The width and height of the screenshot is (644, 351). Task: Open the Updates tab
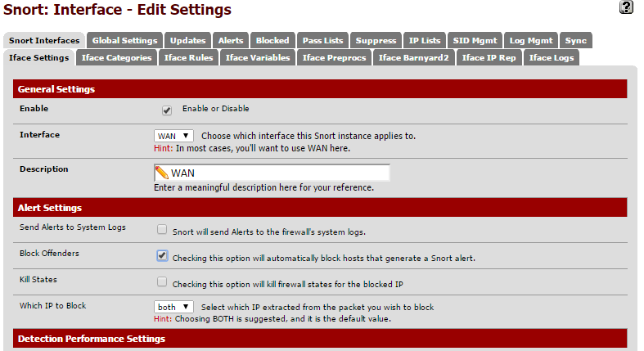coord(187,40)
